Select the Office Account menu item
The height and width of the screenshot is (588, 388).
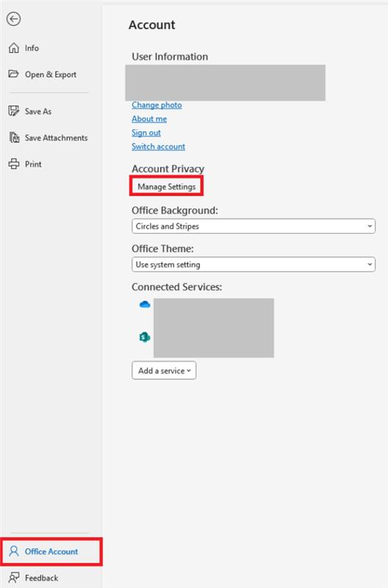(x=51, y=552)
